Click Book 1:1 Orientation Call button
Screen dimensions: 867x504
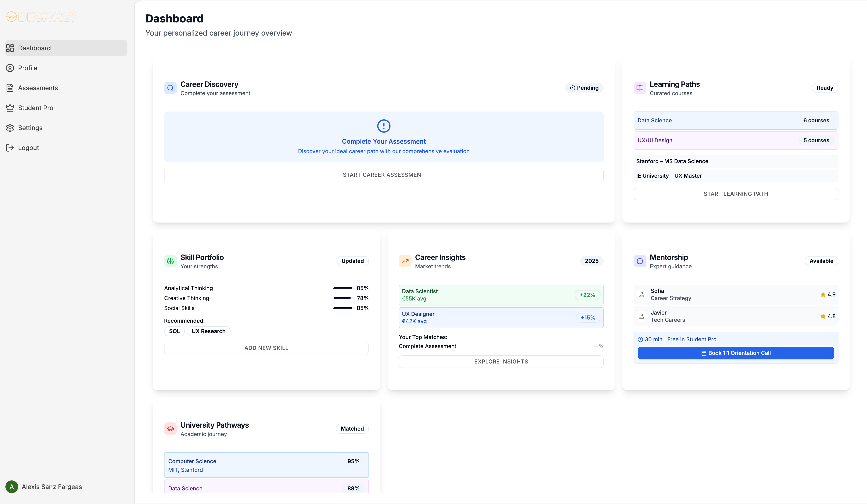click(736, 353)
